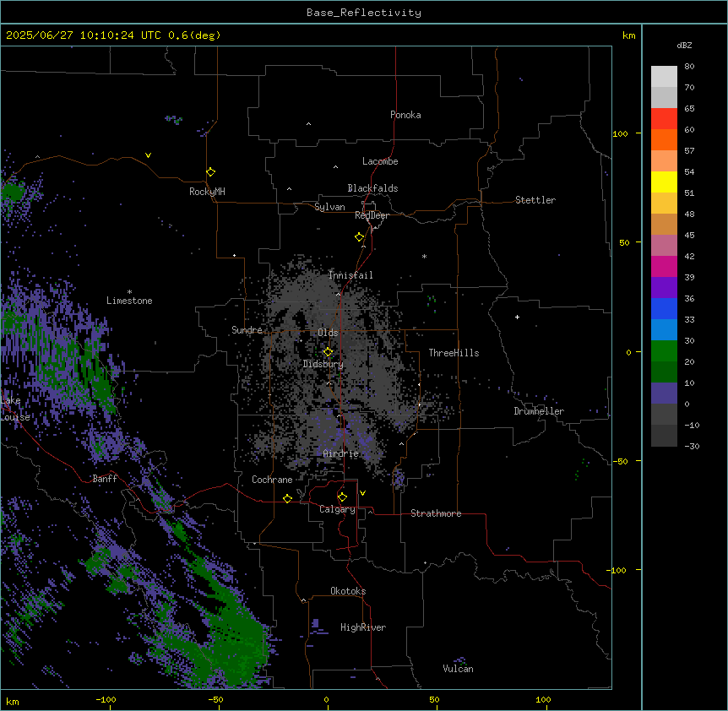Select the RedDeer city label
Viewport: 728px width, 711px height.
coord(372,215)
